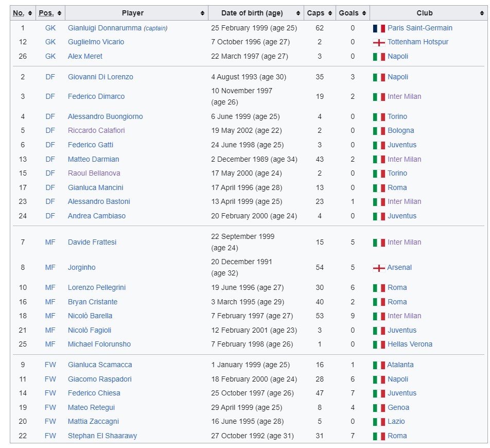Image resolution: width=490 pixels, height=448 pixels.
Task: Click the Italian flag beside Lazio
Action: pyautogui.click(x=379, y=422)
